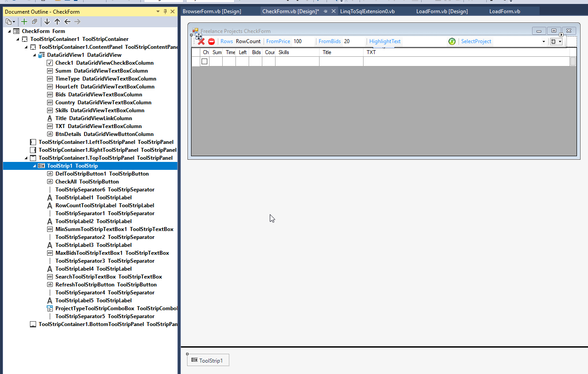This screenshot has width=588, height=374.
Task: Select Skills DataGridViewTextBoxColumn node
Action: tap(100, 110)
